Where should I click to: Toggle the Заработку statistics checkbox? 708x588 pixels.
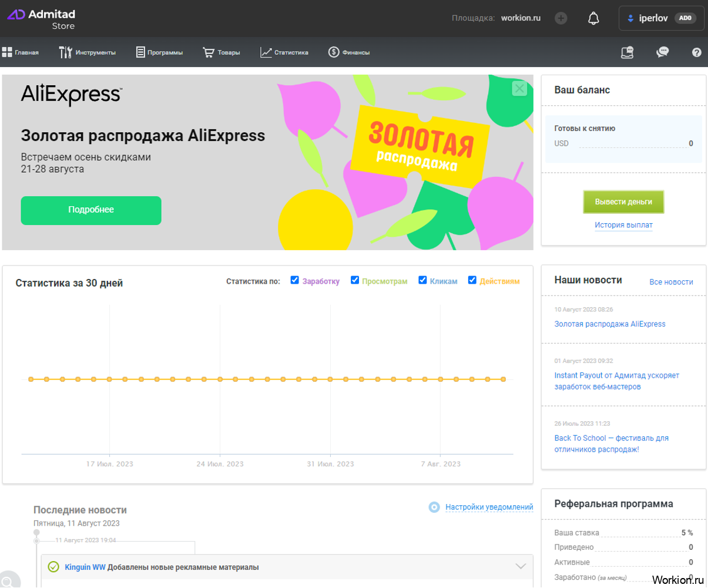[x=295, y=280]
